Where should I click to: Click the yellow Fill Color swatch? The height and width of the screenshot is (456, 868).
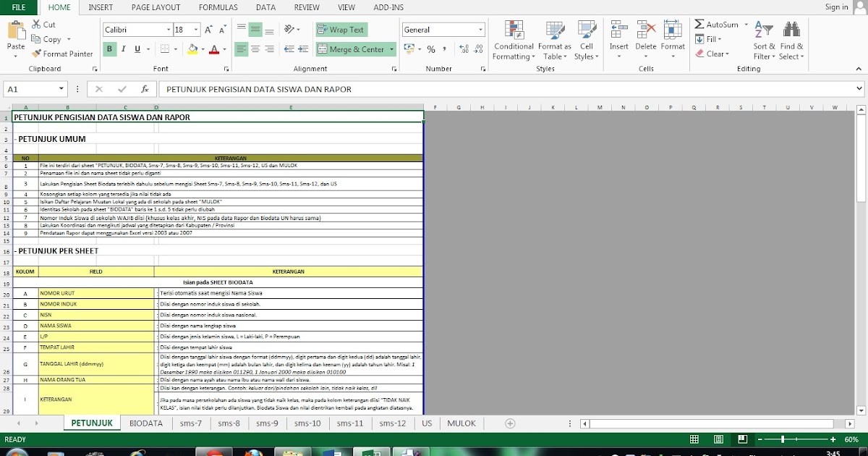point(192,49)
